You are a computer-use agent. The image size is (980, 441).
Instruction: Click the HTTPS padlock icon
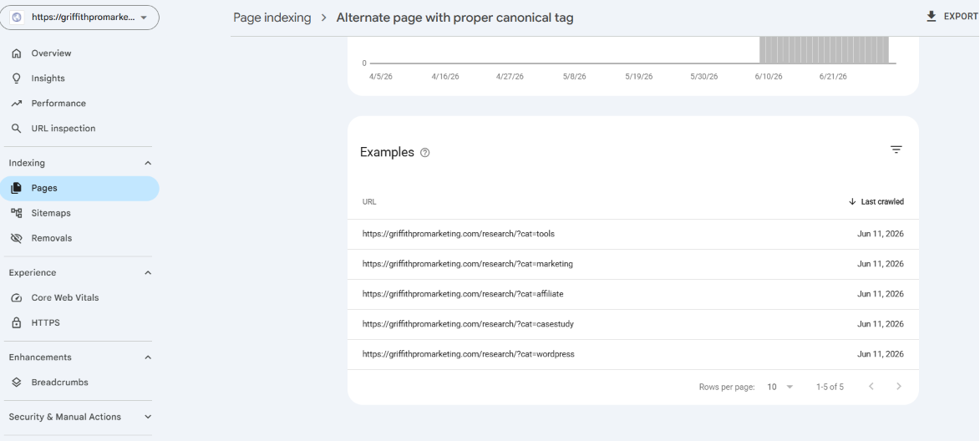click(x=17, y=323)
